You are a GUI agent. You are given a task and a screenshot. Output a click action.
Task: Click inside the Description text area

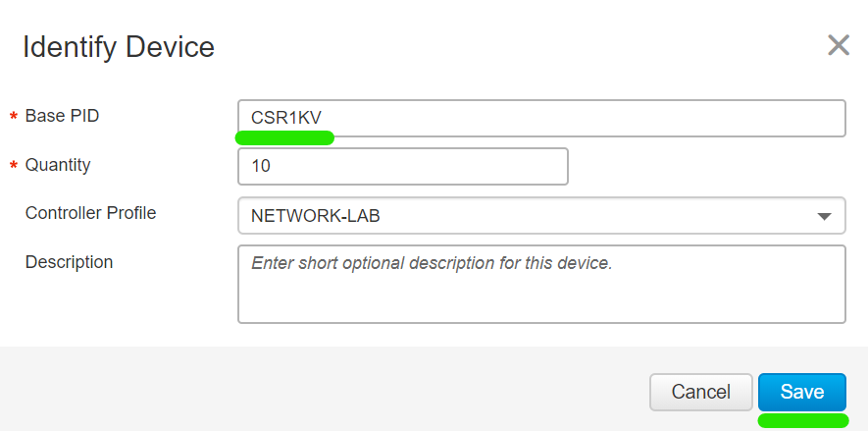[x=541, y=284]
